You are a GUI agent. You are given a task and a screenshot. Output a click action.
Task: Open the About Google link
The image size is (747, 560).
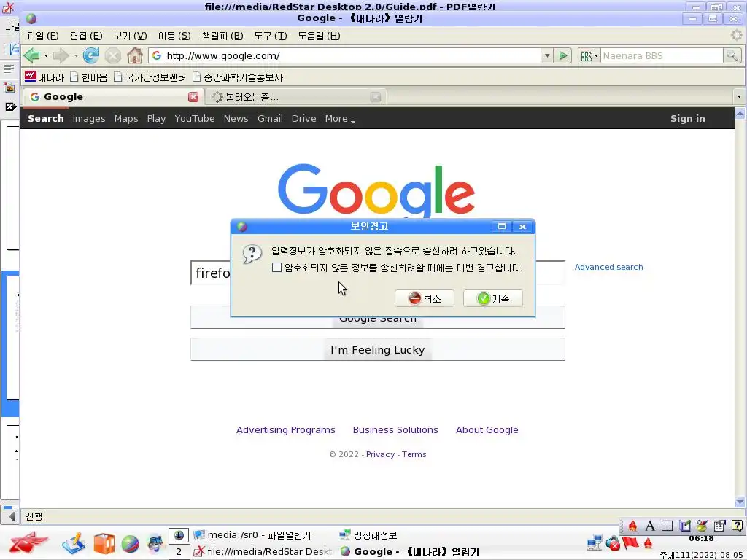point(487,430)
